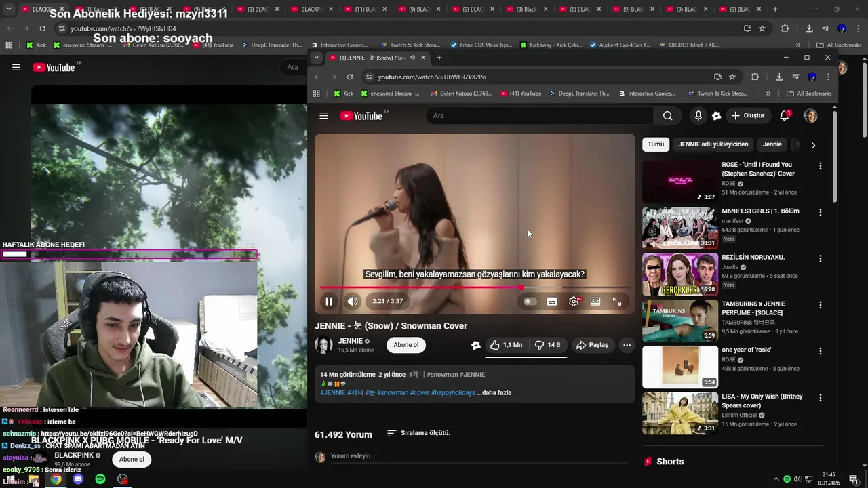Open REZİLSİN NORUYAKU video thumbnail
This screenshot has height=488, width=868.
tap(680, 274)
